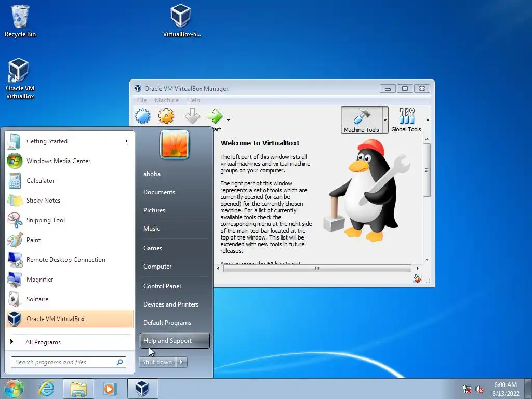Open the Global Tools dropdown arrow
Image resolution: width=532 pixels, height=399 pixels.
428,120
